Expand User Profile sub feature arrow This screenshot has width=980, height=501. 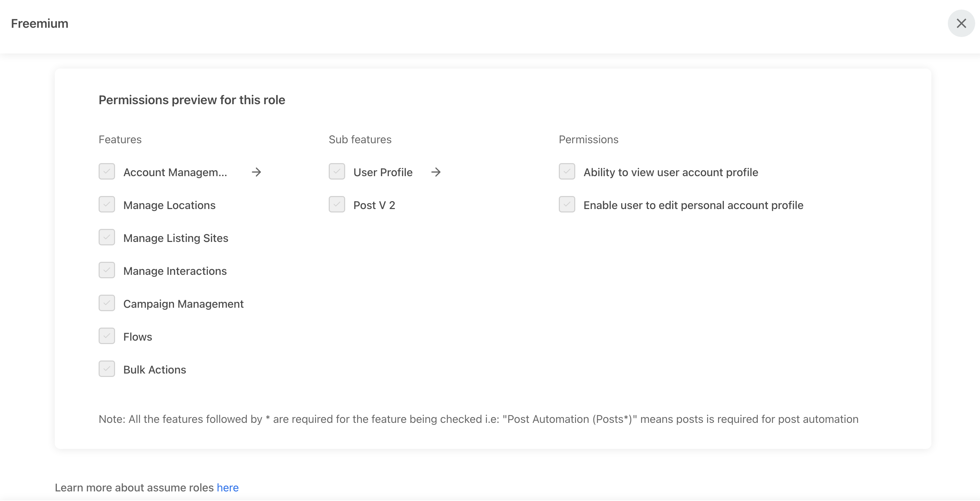[x=436, y=172]
